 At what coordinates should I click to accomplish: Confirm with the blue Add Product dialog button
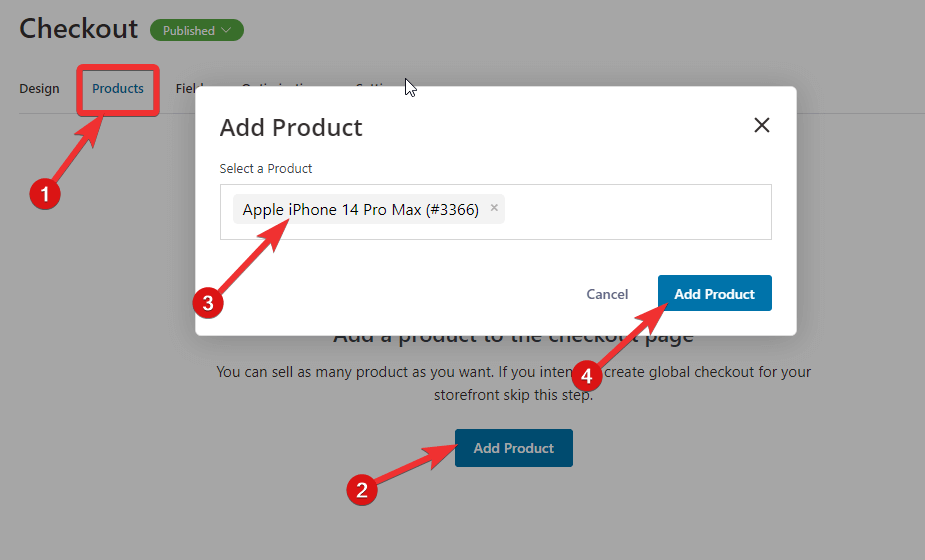(714, 293)
